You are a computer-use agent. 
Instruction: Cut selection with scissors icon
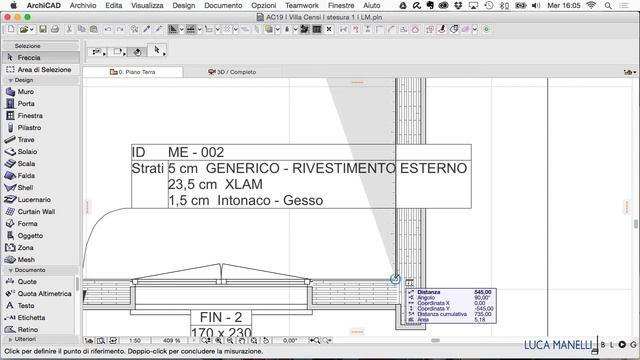click(x=69, y=29)
